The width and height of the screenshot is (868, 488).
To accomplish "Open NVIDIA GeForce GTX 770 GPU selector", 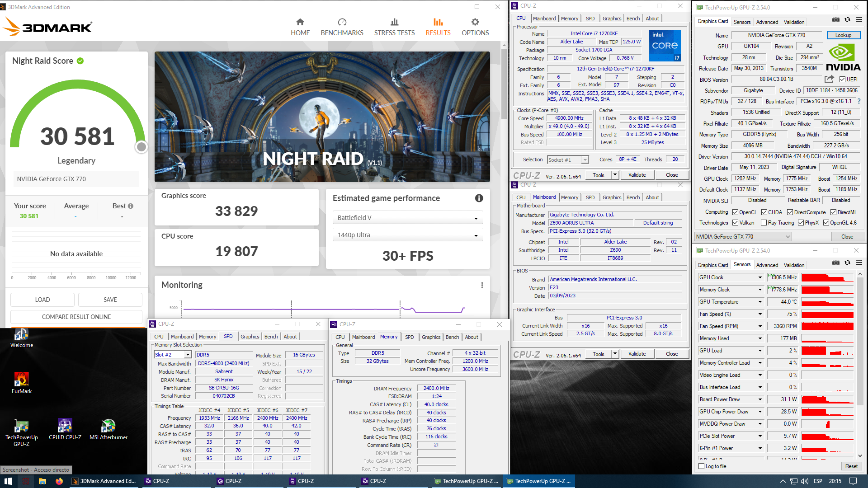I will (743, 237).
